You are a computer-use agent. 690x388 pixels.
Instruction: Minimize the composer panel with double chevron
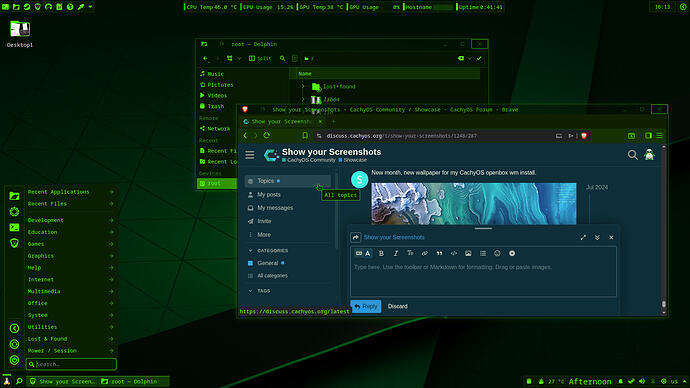(x=597, y=238)
